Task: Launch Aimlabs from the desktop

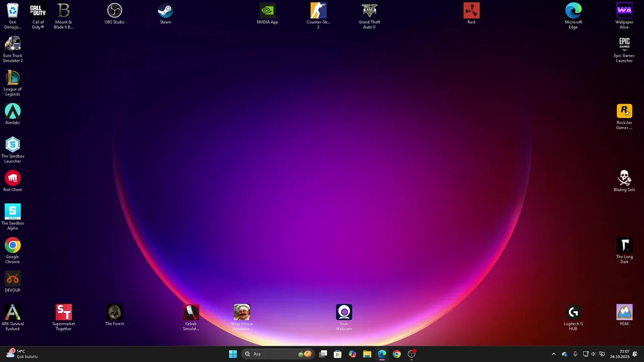Action: point(13,114)
